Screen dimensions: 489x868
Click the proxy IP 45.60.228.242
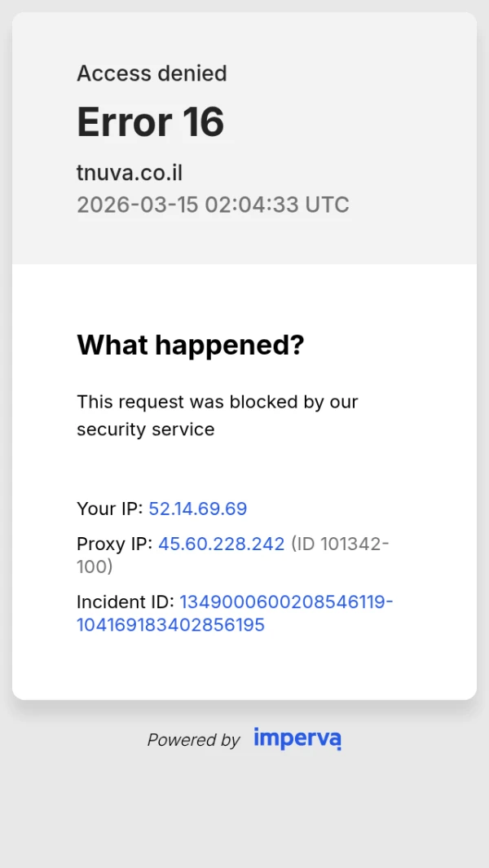coord(221,544)
